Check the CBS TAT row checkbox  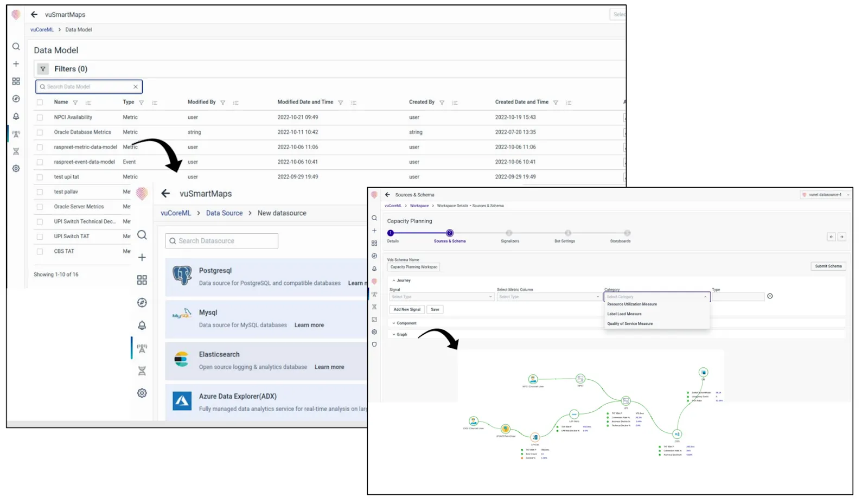[40, 252]
